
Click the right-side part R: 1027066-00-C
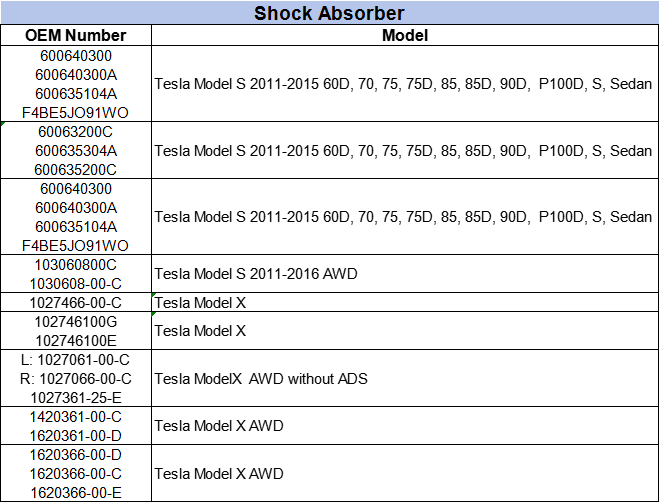click(x=75, y=378)
